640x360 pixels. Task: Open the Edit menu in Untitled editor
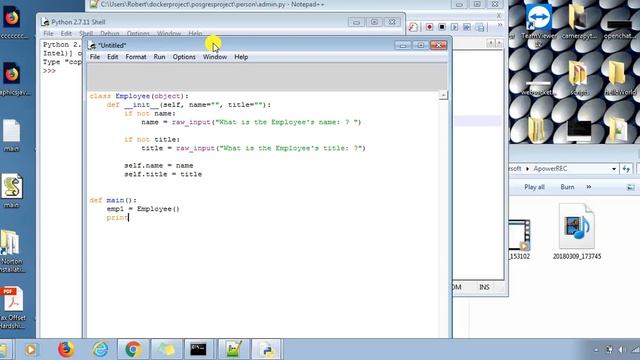113,57
